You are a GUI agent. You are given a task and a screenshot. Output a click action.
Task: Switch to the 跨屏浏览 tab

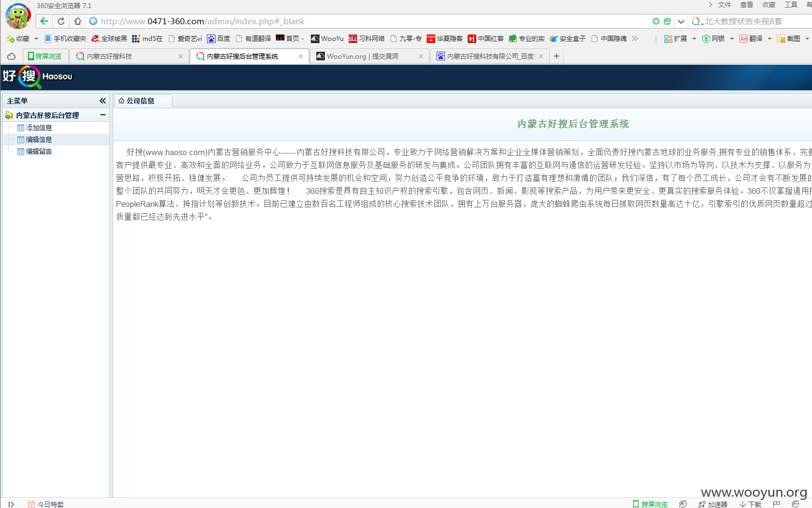coord(45,56)
